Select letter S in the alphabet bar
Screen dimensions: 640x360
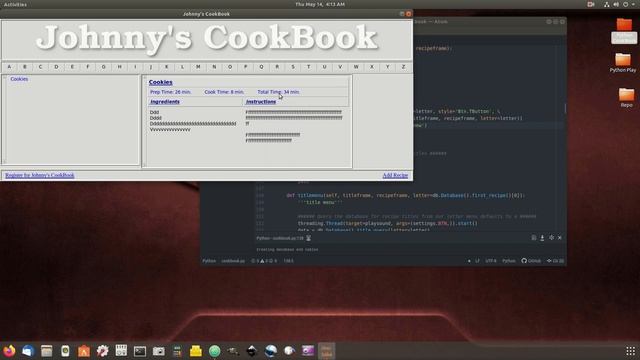click(293, 67)
